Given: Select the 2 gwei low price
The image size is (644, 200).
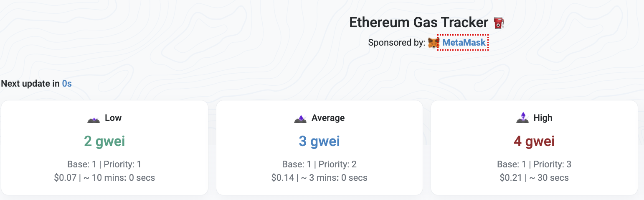Looking at the screenshot, I should tap(104, 141).
